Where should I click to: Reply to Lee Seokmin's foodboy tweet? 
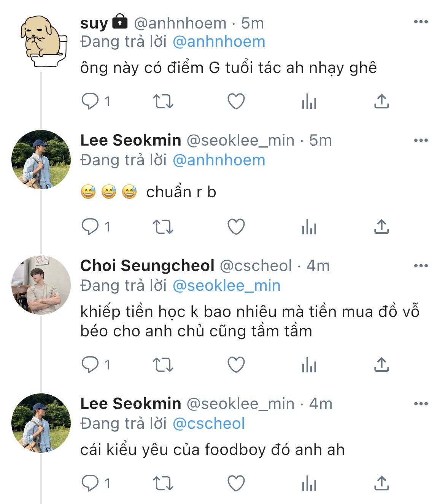pyautogui.click(x=90, y=483)
